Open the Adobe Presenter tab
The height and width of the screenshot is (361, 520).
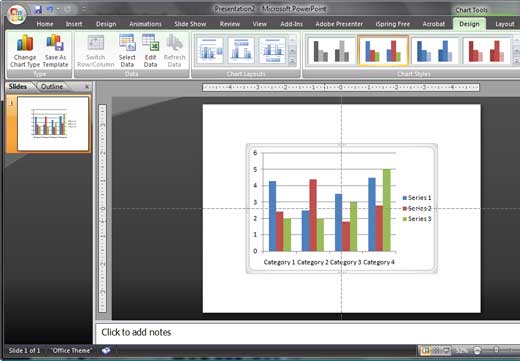pyautogui.click(x=339, y=24)
